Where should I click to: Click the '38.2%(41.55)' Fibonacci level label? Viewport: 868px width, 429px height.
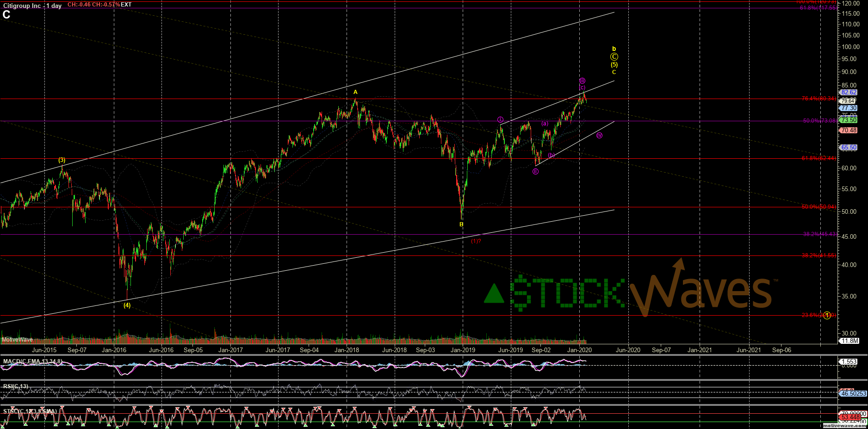click(x=818, y=255)
